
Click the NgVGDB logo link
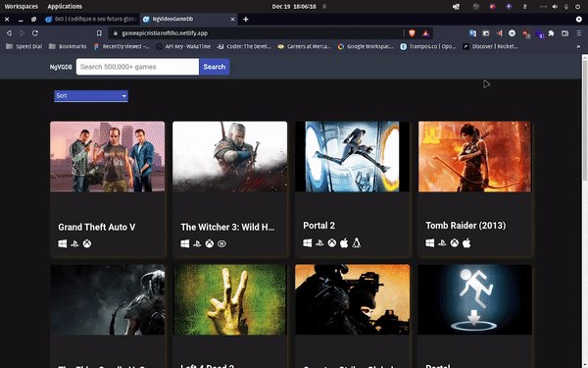click(61, 67)
